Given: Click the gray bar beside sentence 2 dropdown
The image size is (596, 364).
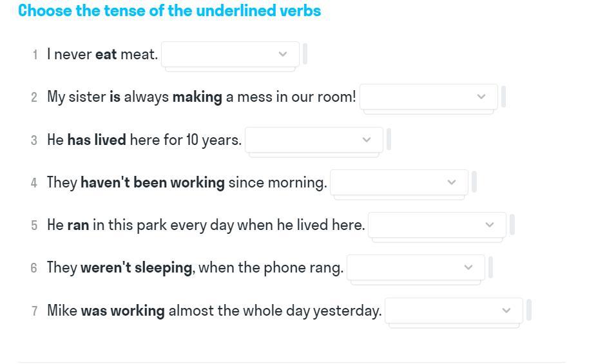Looking at the screenshot, I should [x=504, y=97].
